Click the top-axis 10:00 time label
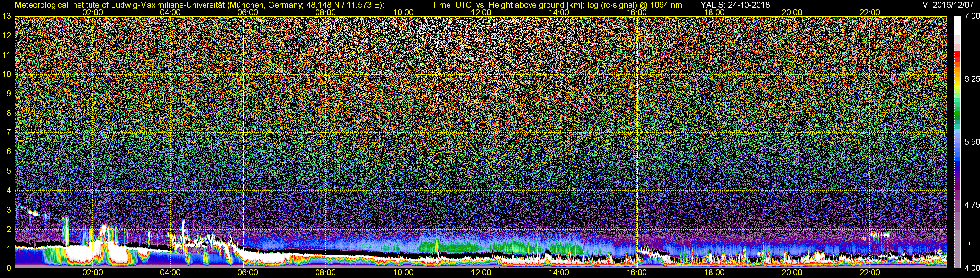Screen dimensions: 980x278 pos(403,12)
